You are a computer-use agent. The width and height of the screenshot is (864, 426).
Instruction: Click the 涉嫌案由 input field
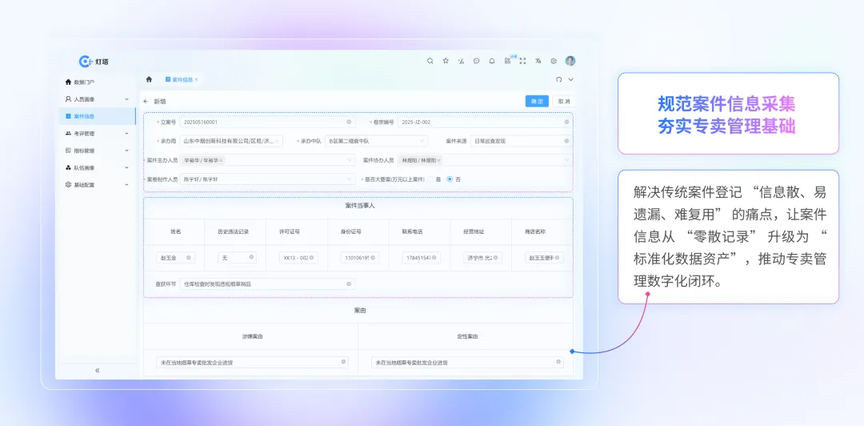252,362
